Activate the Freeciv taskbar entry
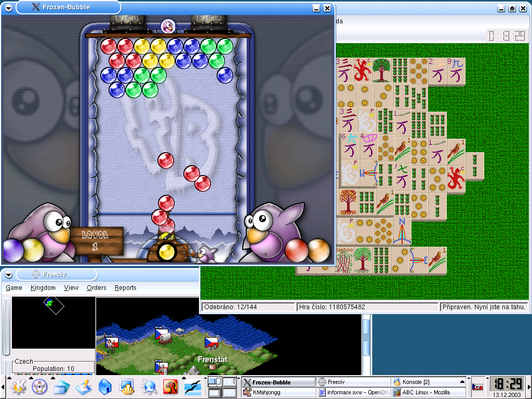The width and height of the screenshot is (532, 399). point(353,382)
